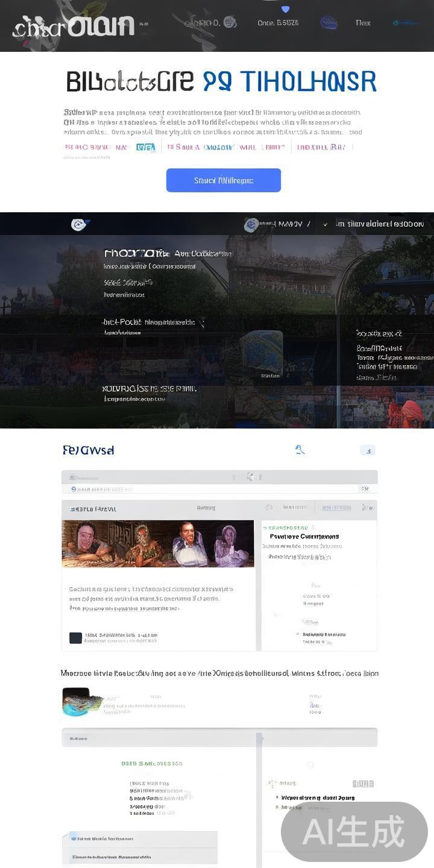
Task: Click the blue oval icon in the header
Action: click(x=329, y=23)
